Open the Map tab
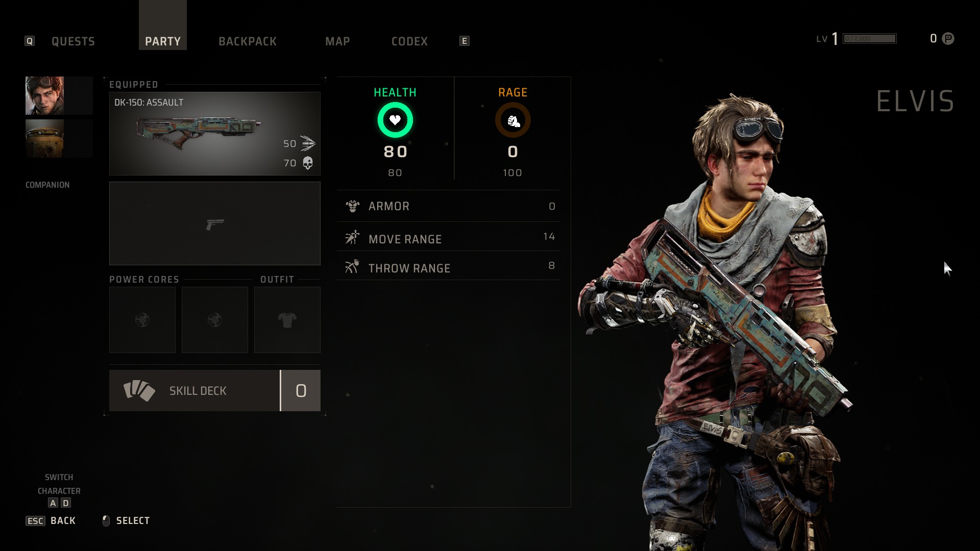This screenshot has height=551, width=980. [337, 41]
